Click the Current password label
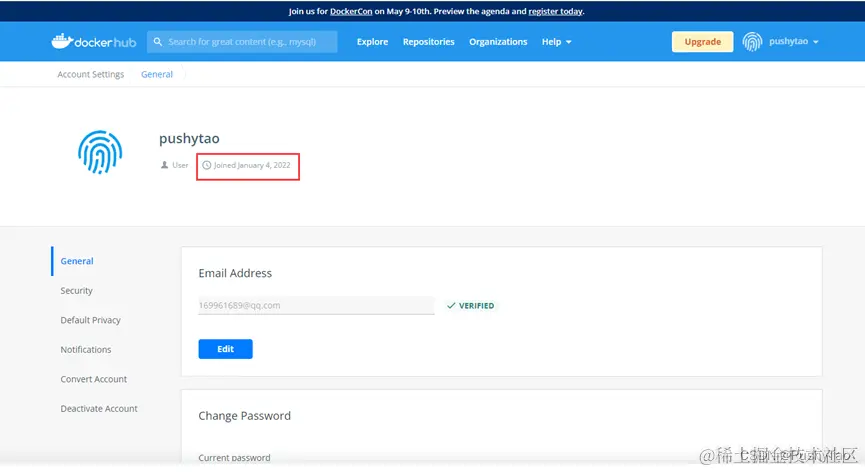The width and height of the screenshot is (865, 472). click(234, 458)
